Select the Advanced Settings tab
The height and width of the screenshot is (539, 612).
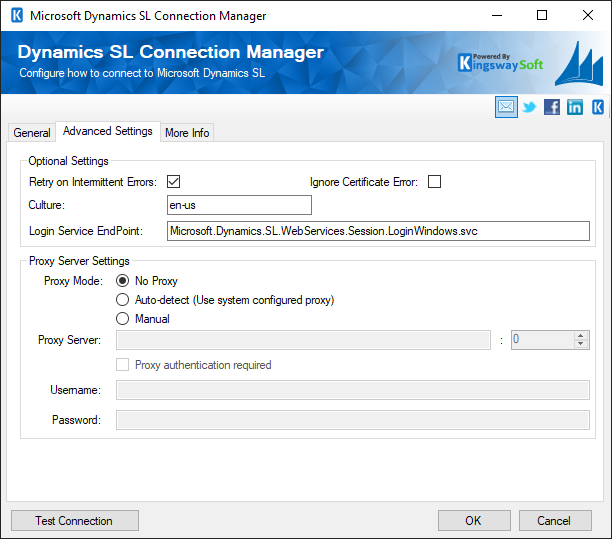tap(108, 131)
